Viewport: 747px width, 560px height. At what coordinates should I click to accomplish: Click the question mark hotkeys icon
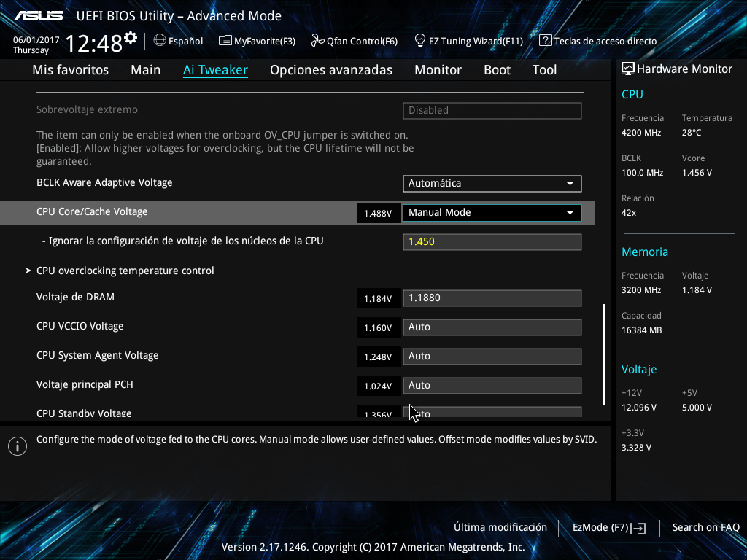[x=545, y=41]
